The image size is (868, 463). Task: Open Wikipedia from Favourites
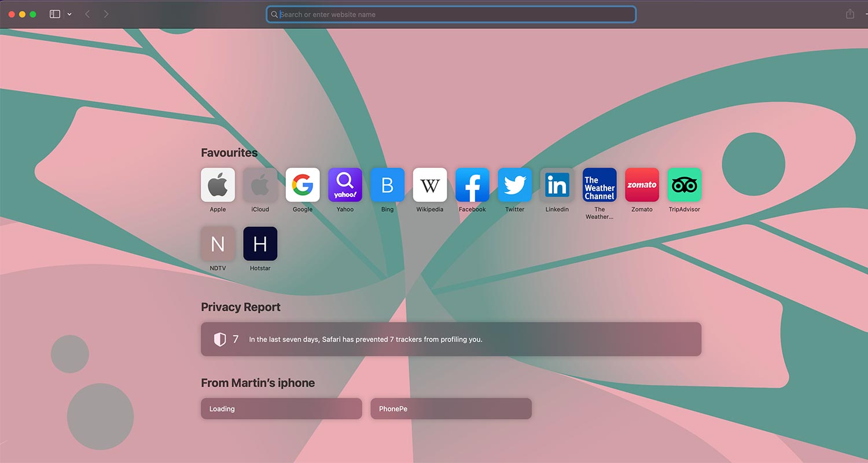pos(430,185)
